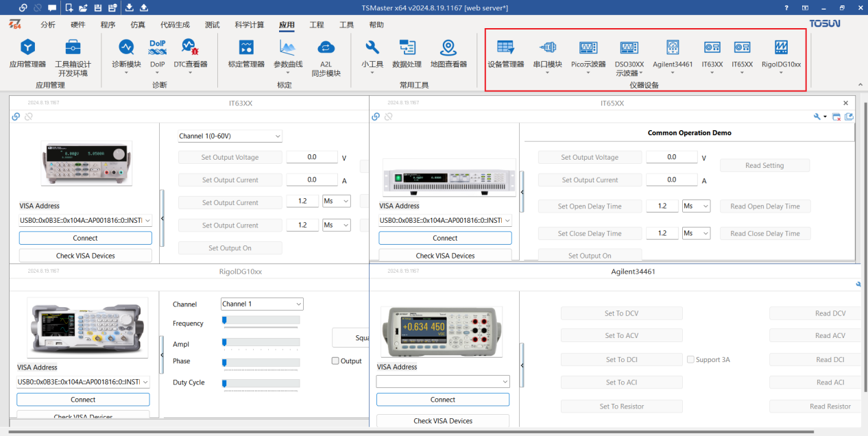Expand the Channel 1(0-60V) dropdown
Viewport: 868px width, 436px height.
(x=230, y=136)
